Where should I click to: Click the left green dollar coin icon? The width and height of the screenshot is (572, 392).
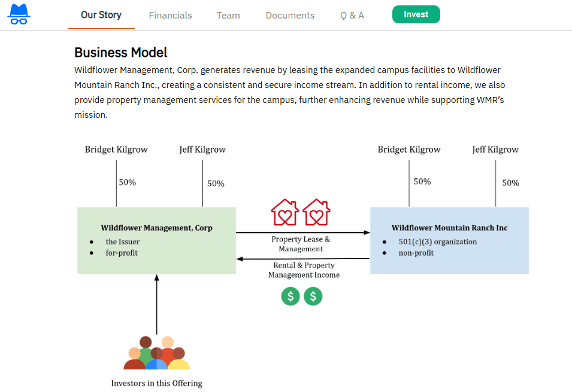[290, 296]
